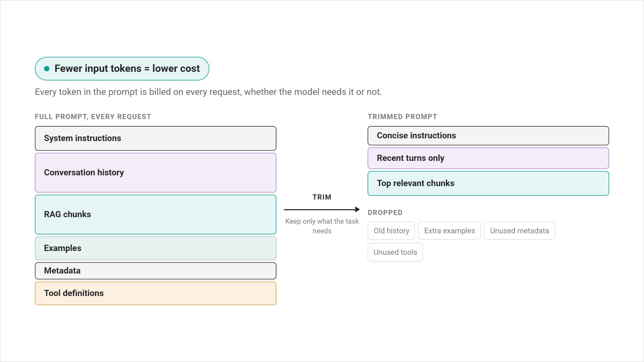The image size is (644, 362).
Task: Click the TRIM label above the arrow
Action: (x=322, y=197)
